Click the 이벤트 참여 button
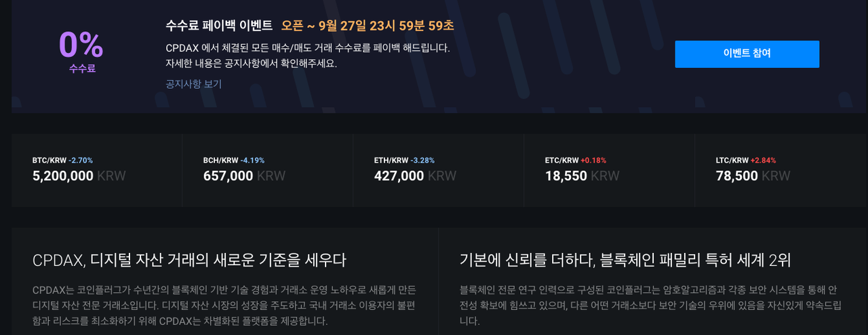Viewport: 868px width, 335px height. pos(747,54)
